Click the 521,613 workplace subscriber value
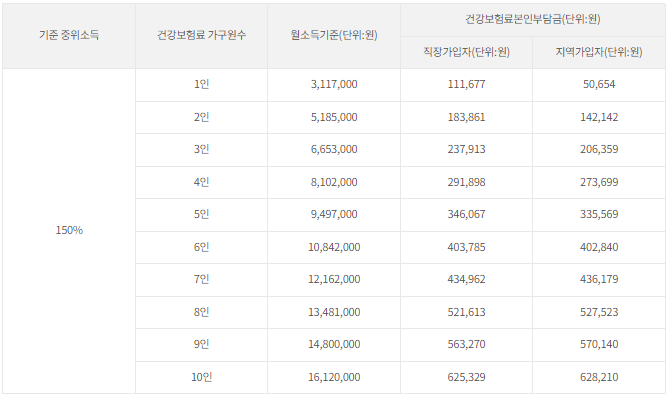The image size is (669, 399). coord(466,312)
